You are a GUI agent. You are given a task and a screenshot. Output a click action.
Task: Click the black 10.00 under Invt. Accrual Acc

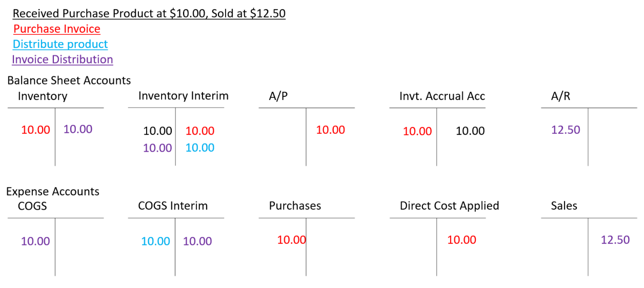click(x=470, y=131)
